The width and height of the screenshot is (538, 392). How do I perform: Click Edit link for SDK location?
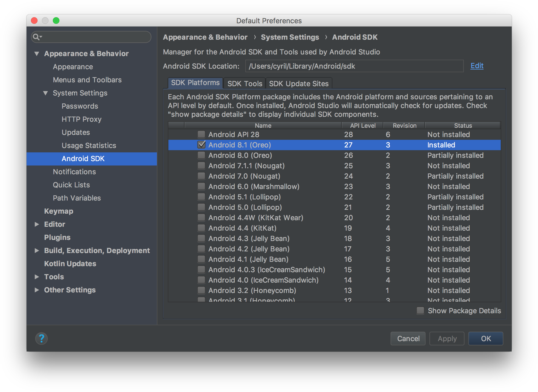pos(477,66)
